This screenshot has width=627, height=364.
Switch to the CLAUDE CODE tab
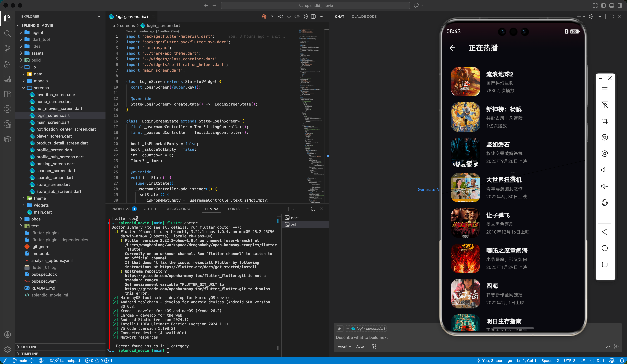tap(364, 16)
